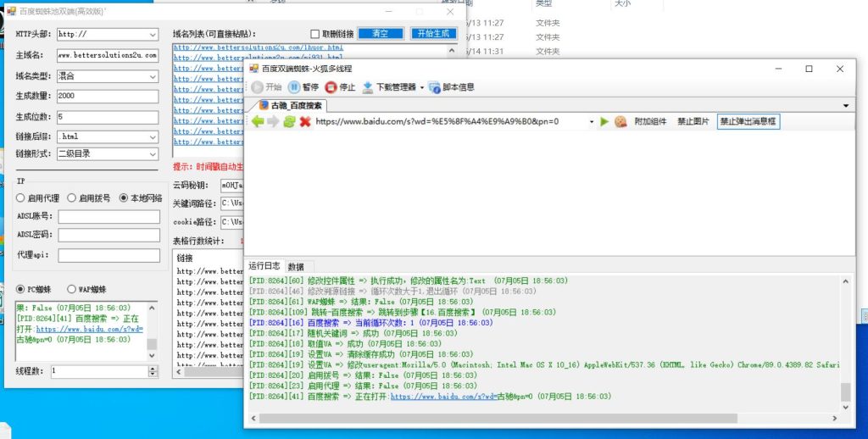Go forward with gray right arrow

(x=273, y=121)
